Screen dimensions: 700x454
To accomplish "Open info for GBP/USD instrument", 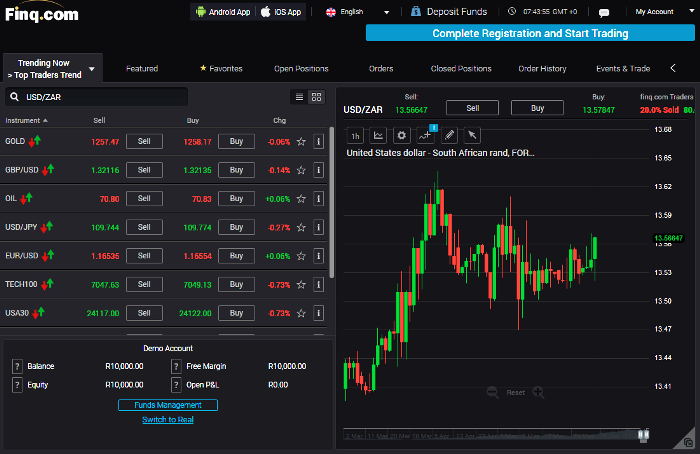I will pos(318,170).
